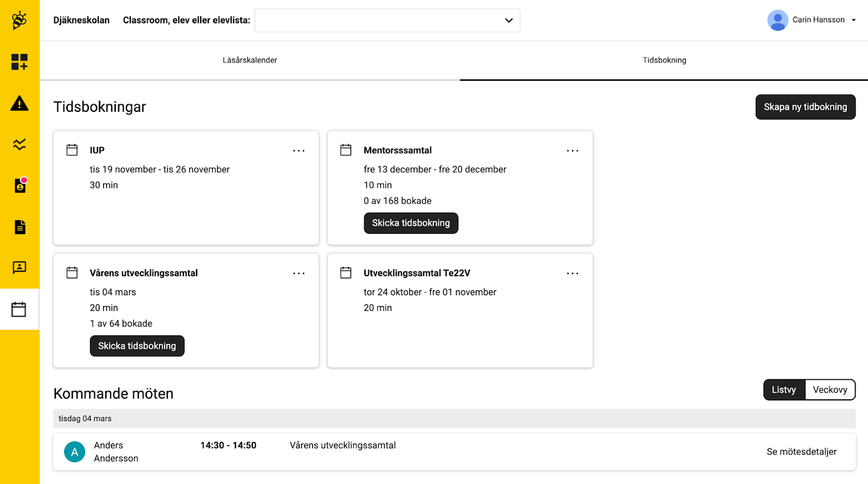Open the document sidebar icon

[20, 227]
